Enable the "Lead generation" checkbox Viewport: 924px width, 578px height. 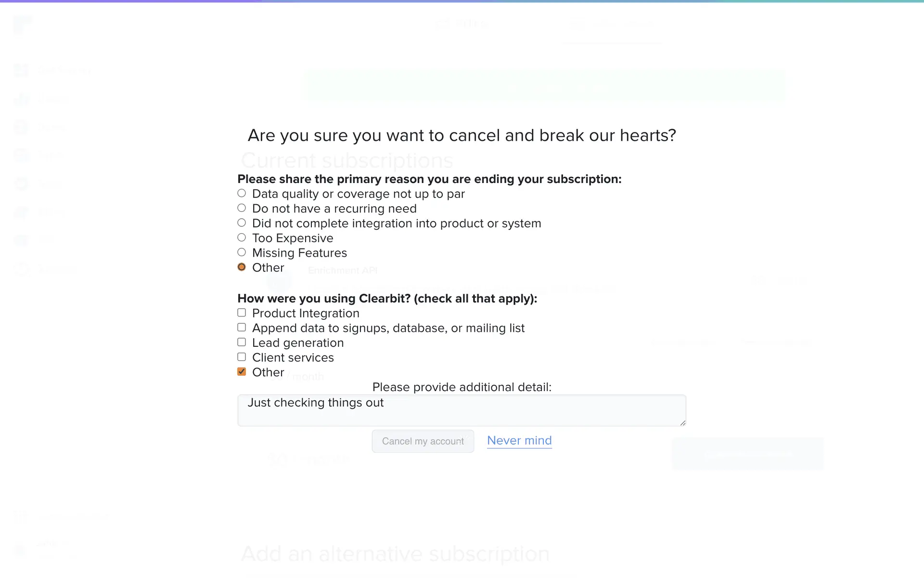point(242,342)
